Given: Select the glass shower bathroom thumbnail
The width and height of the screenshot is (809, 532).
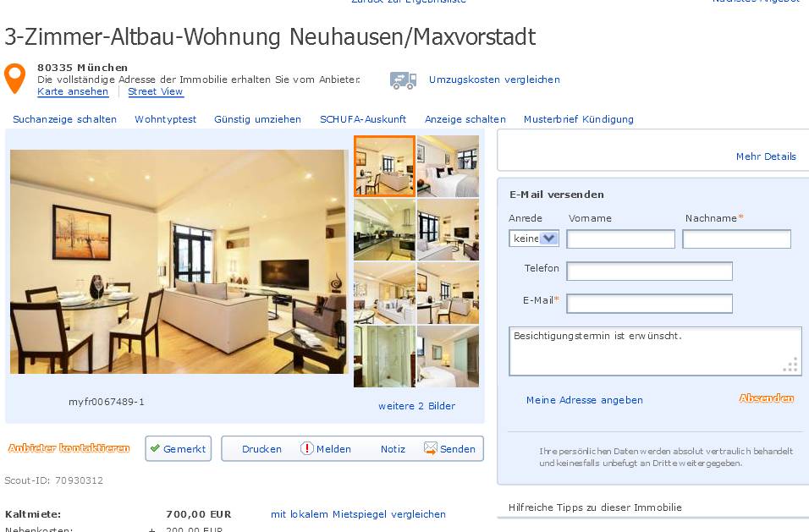Looking at the screenshot, I should coord(384,356).
